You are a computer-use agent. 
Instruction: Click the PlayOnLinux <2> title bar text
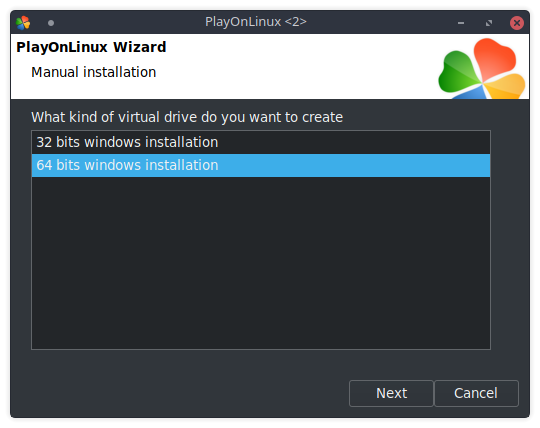coord(256,22)
